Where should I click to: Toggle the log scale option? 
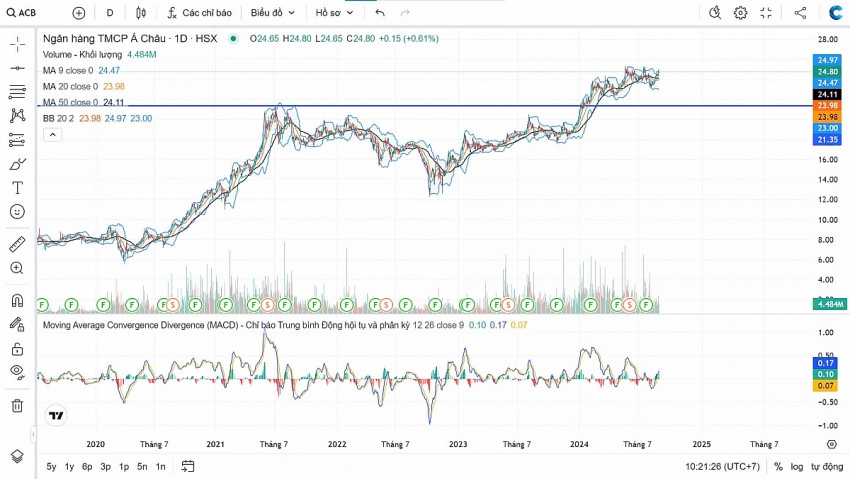[x=797, y=466]
